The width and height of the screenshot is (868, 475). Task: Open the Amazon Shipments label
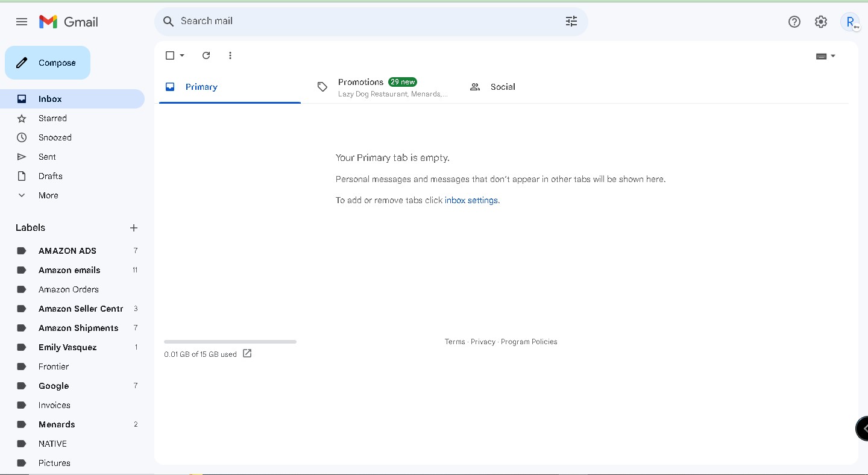[72, 328]
